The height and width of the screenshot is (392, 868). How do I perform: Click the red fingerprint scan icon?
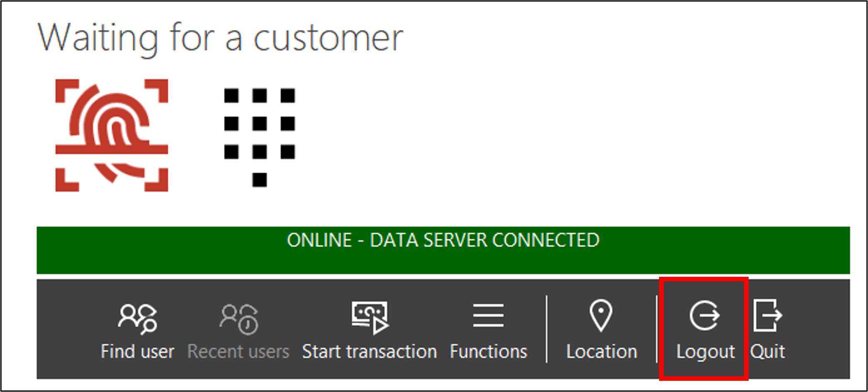pyautogui.click(x=112, y=135)
